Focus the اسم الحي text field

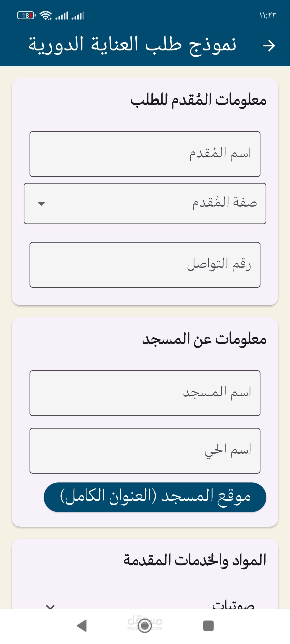click(145, 451)
